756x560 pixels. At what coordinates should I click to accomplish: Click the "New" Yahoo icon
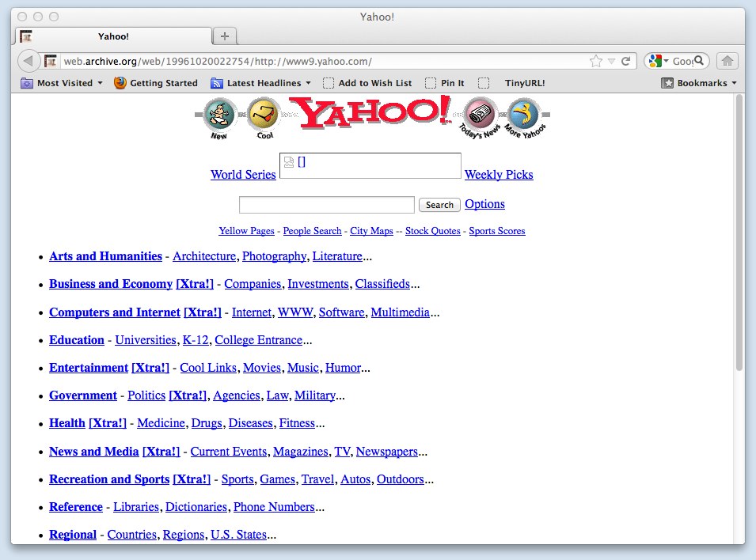click(219, 116)
